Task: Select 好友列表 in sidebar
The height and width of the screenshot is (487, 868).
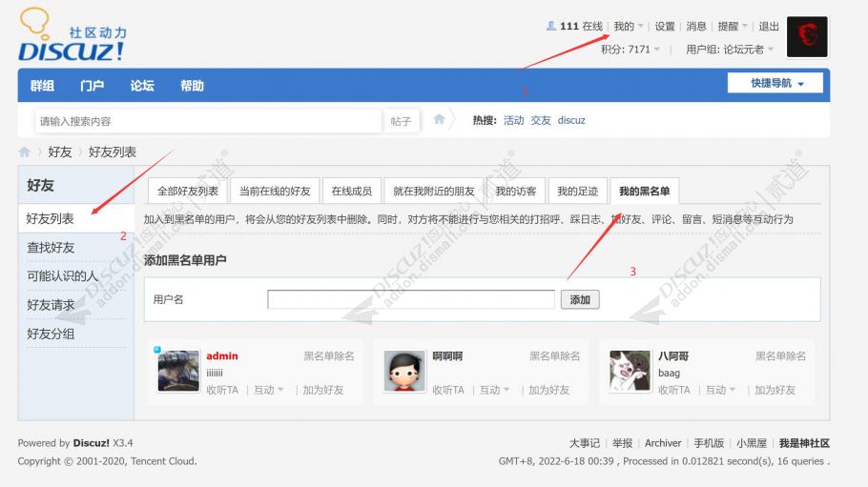Action: click(76, 218)
